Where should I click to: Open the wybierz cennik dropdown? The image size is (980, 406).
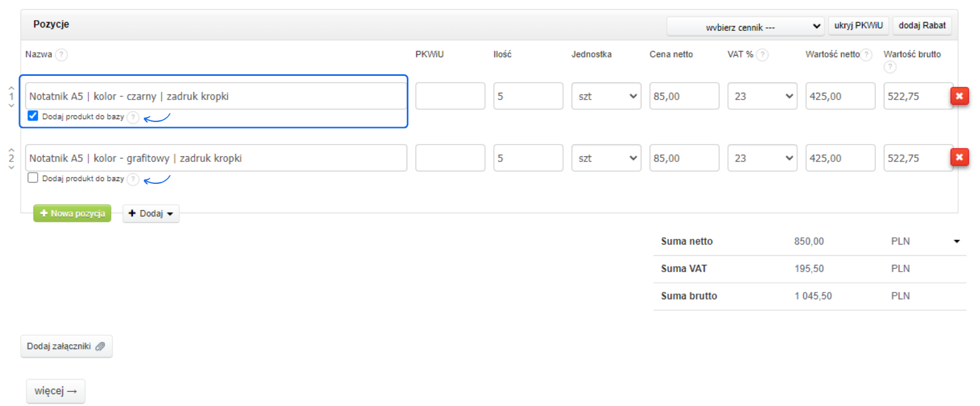coord(745,26)
